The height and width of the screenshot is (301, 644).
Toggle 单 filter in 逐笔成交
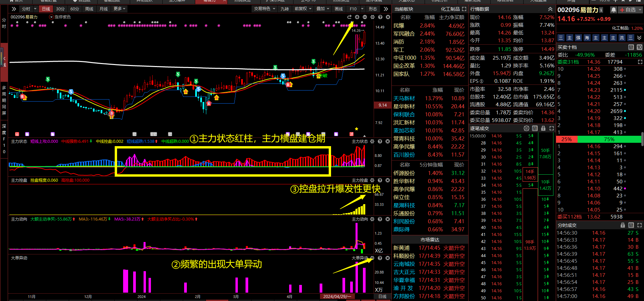(x=527, y=128)
